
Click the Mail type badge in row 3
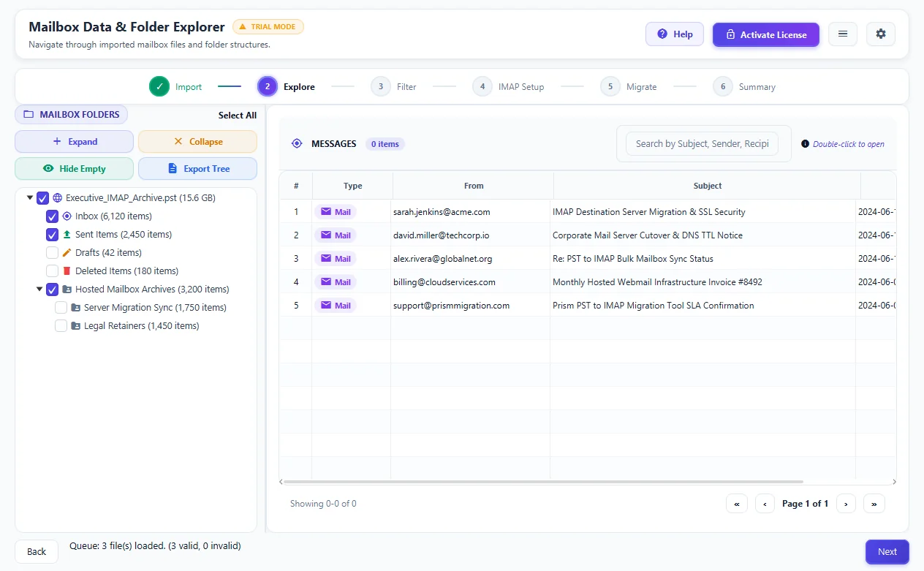336,259
